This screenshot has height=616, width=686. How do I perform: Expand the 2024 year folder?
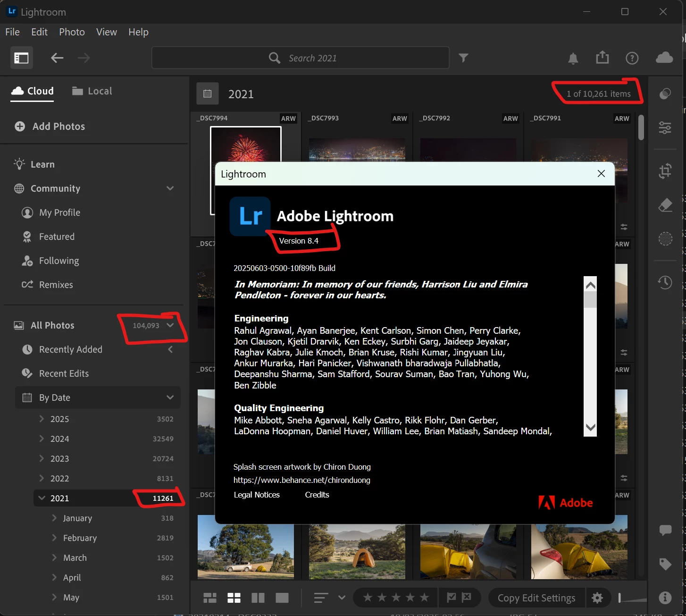coord(42,439)
